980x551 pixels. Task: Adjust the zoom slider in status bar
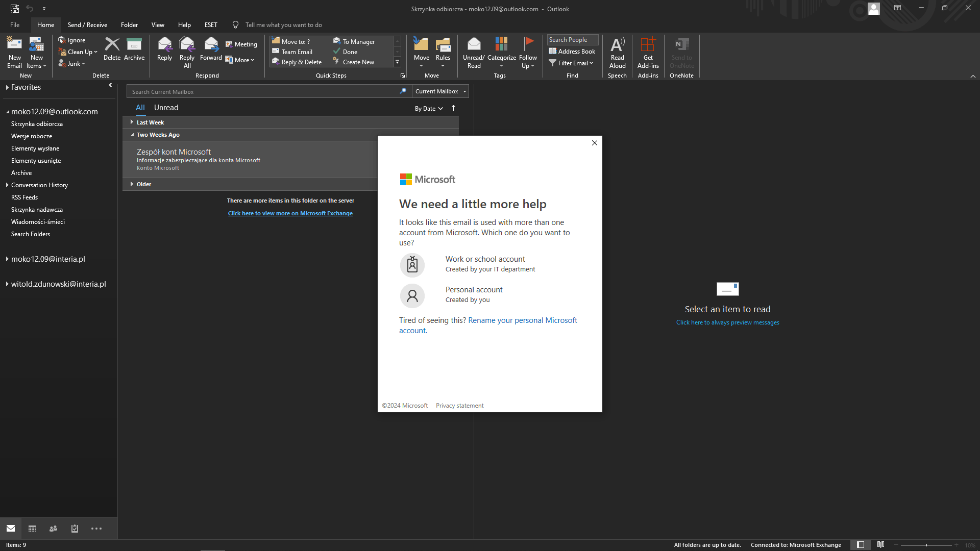(926, 545)
